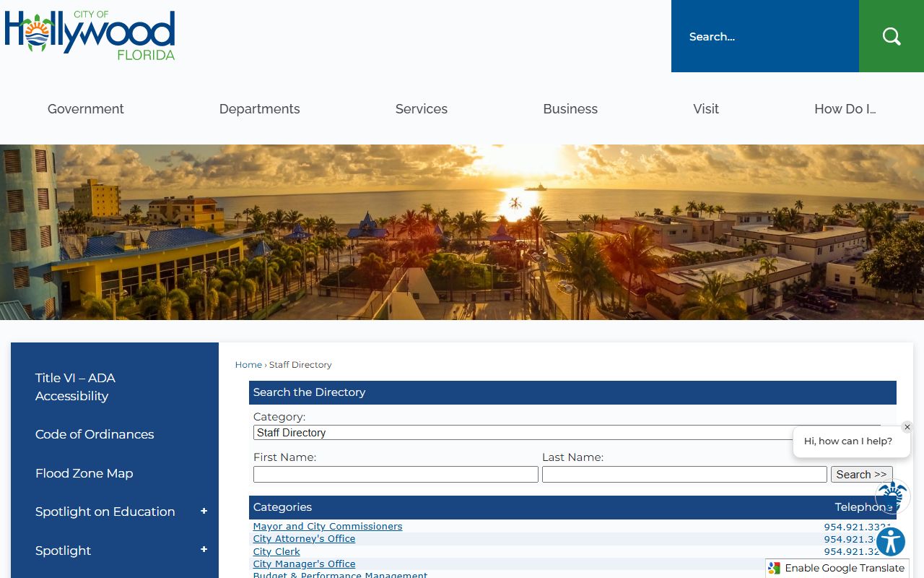
Task: Open Budget & Performance Management link
Action: point(340,574)
